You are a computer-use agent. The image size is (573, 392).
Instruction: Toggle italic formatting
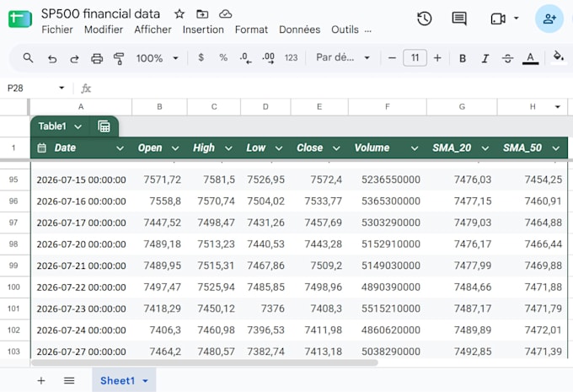coord(485,58)
